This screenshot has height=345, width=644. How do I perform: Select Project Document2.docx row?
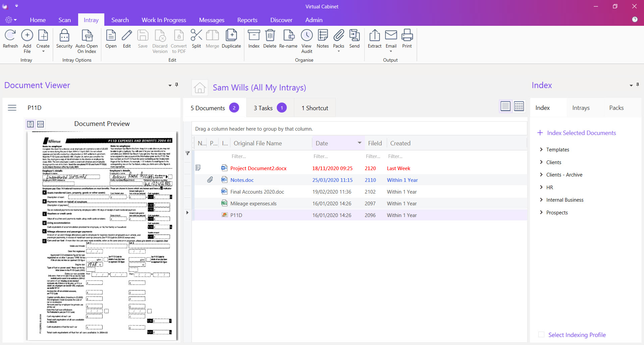point(361,168)
